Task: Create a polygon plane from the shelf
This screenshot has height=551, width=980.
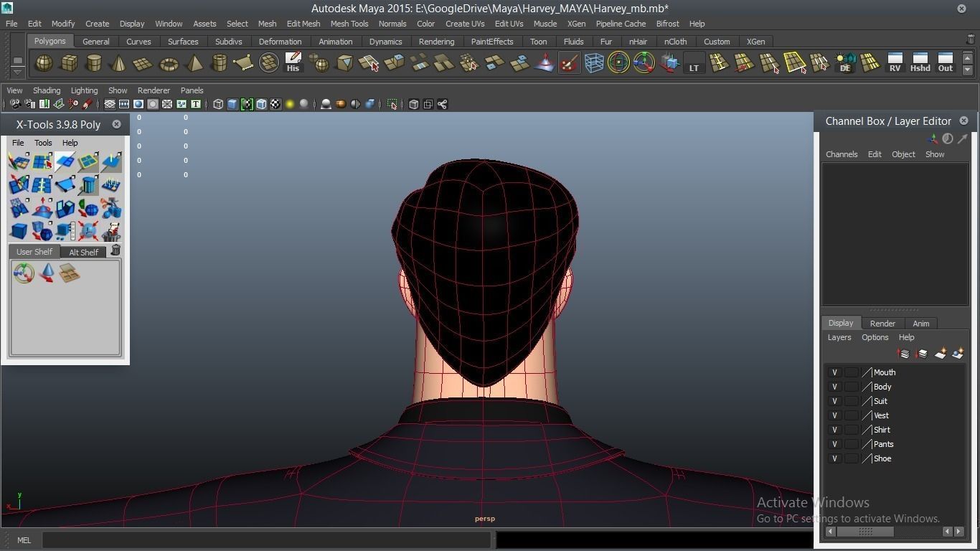Action: pyautogui.click(x=143, y=63)
